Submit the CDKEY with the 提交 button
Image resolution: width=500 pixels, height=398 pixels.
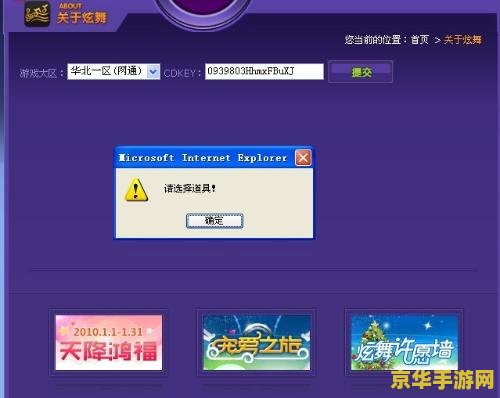tap(360, 72)
